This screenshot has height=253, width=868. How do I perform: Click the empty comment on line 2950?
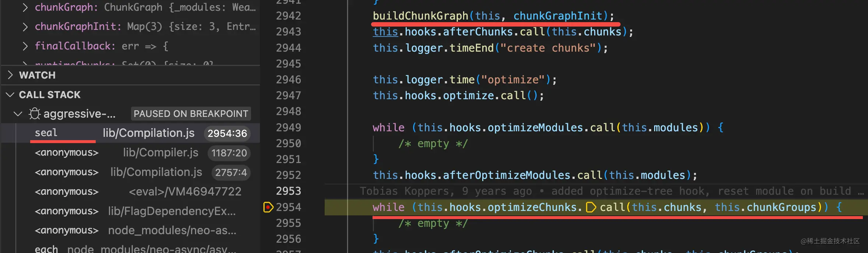point(433,143)
